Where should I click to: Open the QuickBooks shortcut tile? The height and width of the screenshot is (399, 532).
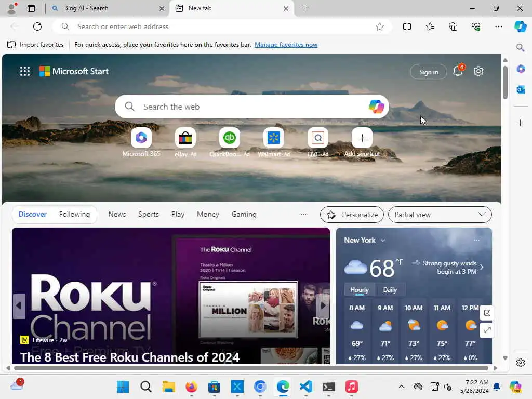229,138
